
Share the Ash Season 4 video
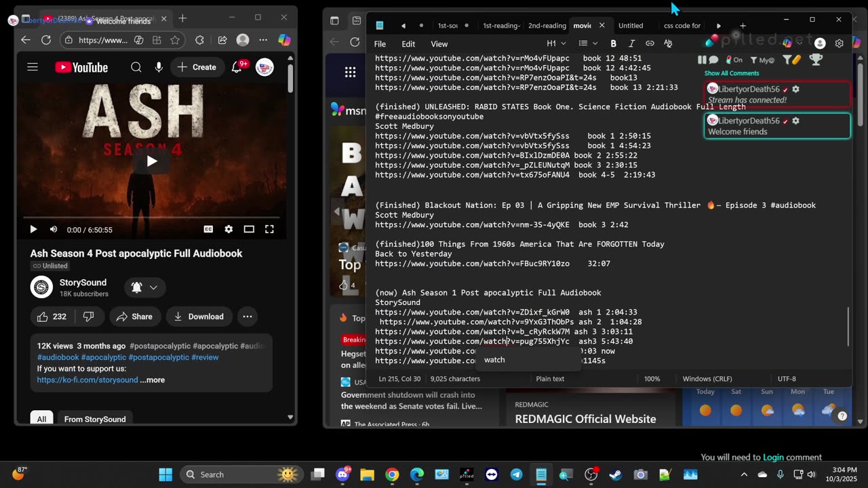tap(134, 317)
